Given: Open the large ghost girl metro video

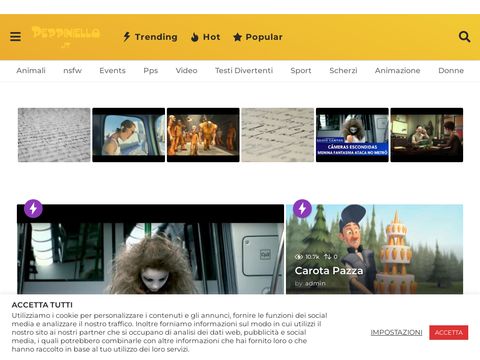Looking at the screenshot, I should [151, 249].
